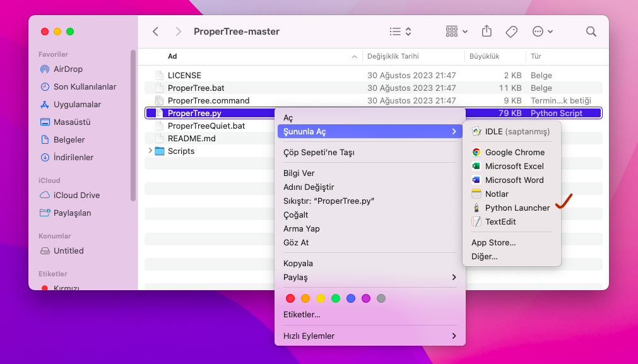The width and height of the screenshot is (638, 364).
Task: Choose Google Chrome in Open With list
Action: pyautogui.click(x=514, y=152)
